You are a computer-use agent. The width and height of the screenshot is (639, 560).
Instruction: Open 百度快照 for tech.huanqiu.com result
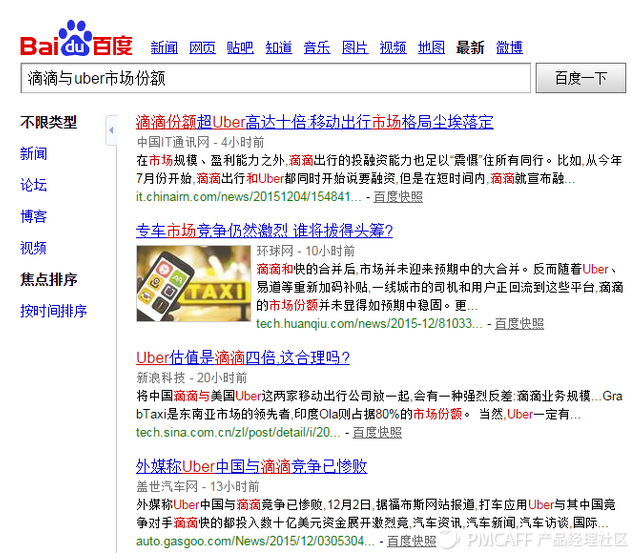[x=519, y=324]
